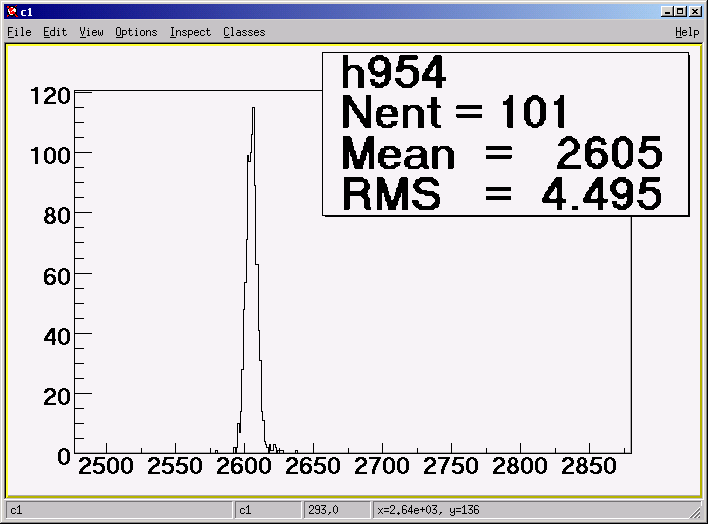
Task: Minimize the c1 canvas window
Action: click(666, 11)
